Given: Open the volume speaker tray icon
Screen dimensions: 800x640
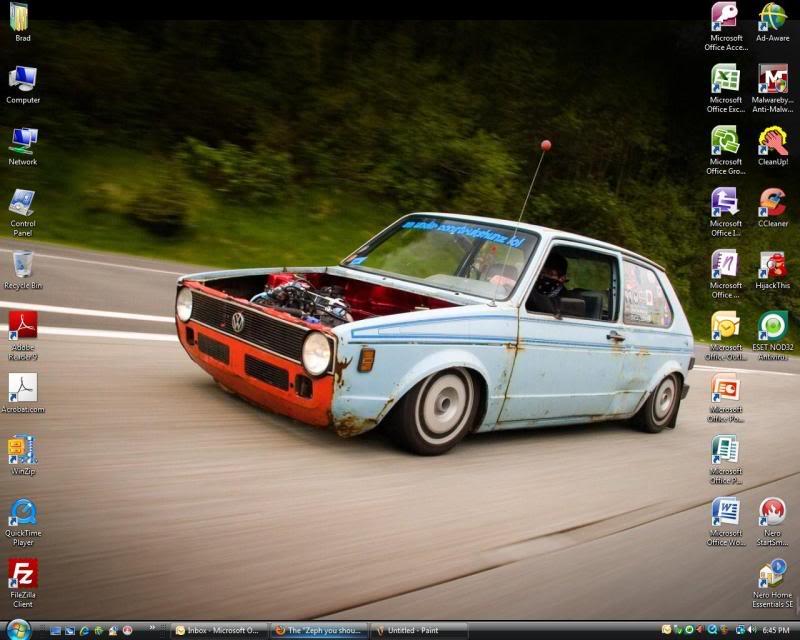Looking at the screenshot, I should [x=752, y=630].
